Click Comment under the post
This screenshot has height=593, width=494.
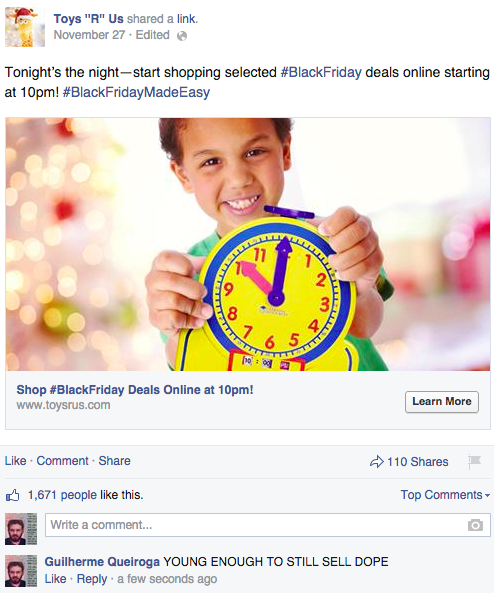click(62, 461)
